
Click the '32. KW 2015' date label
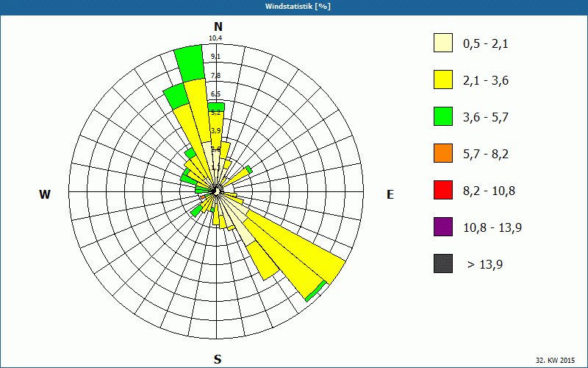[x=555, y=360]
